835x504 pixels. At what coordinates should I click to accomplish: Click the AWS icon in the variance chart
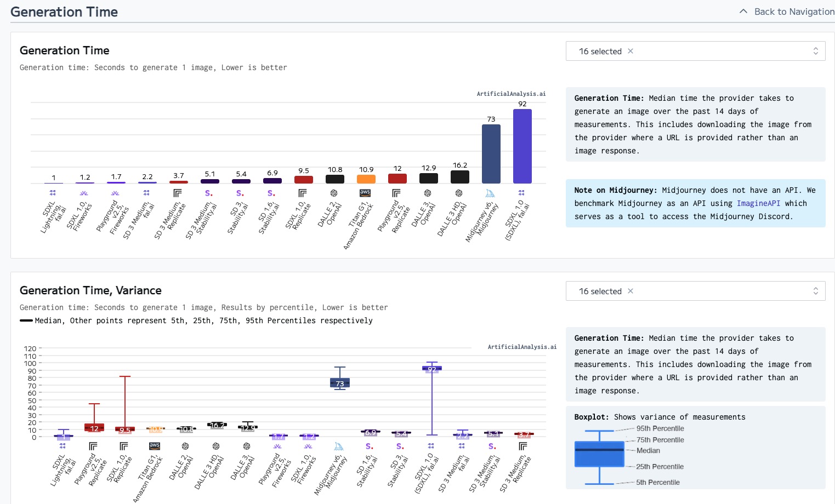155,446
